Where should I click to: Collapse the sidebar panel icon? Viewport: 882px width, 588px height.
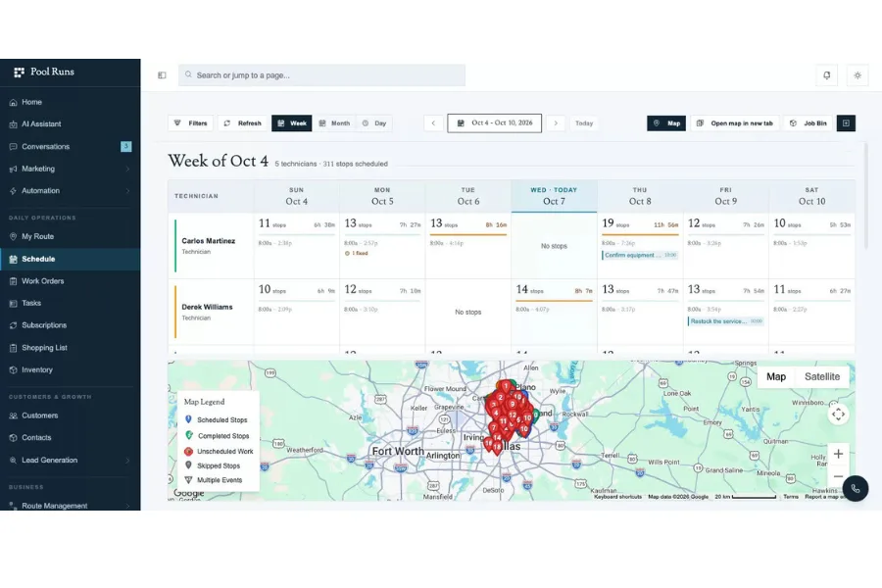point(162,75)
